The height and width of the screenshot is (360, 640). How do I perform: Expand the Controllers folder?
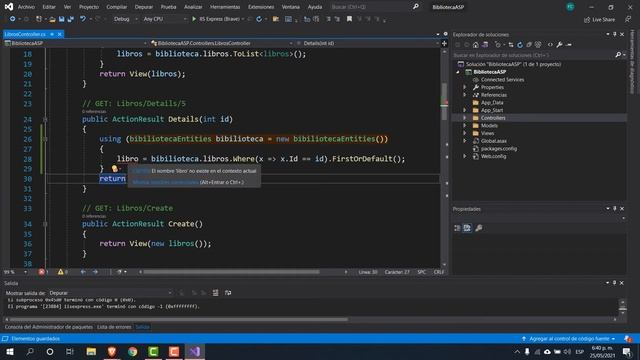(464, 118)
